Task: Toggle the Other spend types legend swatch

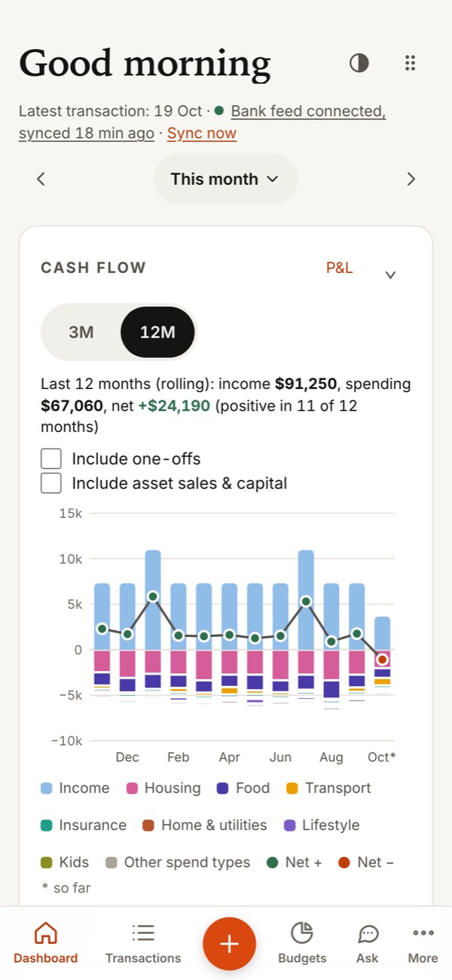Action: [111, 862]
